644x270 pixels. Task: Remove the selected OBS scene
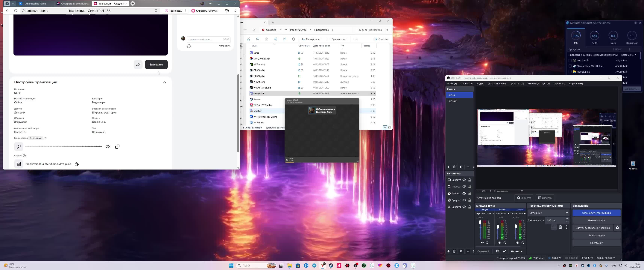454,167
